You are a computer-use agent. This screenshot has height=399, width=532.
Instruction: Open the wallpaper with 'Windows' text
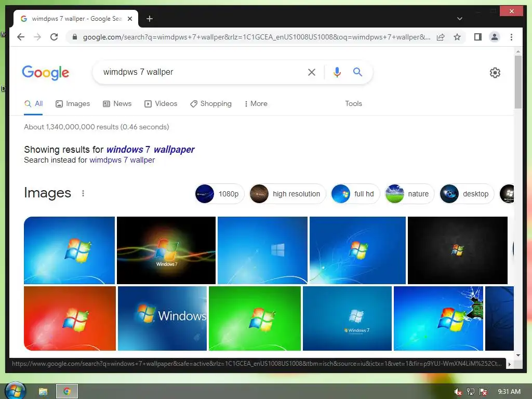[162, 318]
